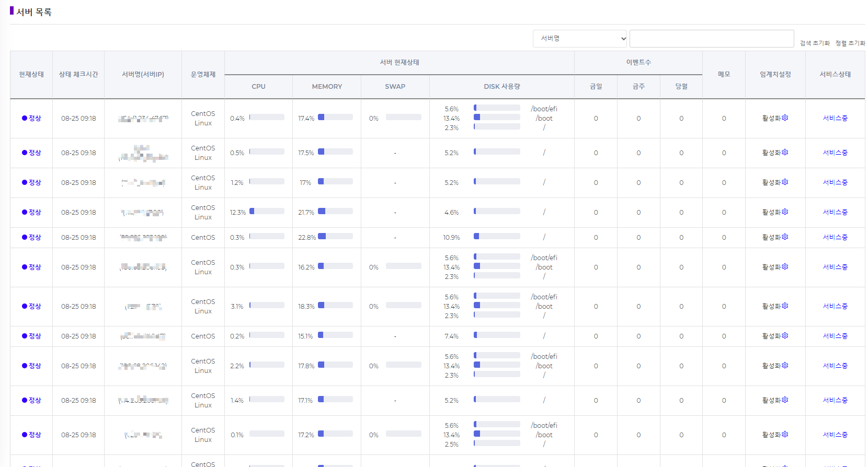This screenshot has height=467, width=868.
Task: Click the gear icon in the 17.2% memory row
Action: click(785, 435)
